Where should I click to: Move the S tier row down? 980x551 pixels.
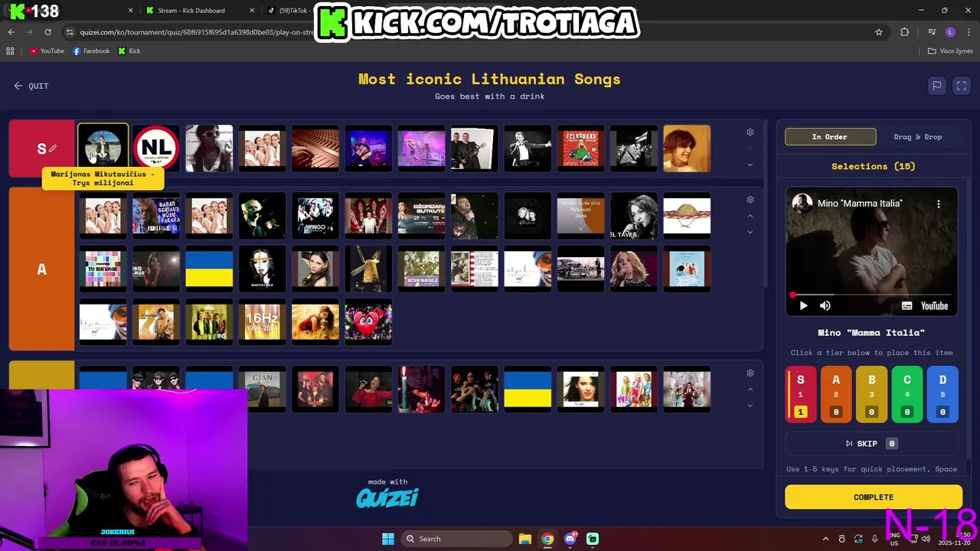750,165
